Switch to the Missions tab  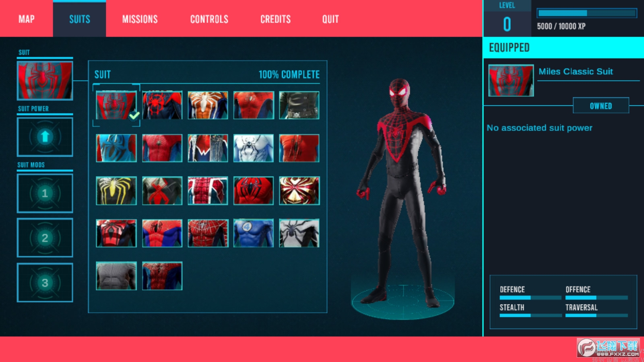click(140, 19)
